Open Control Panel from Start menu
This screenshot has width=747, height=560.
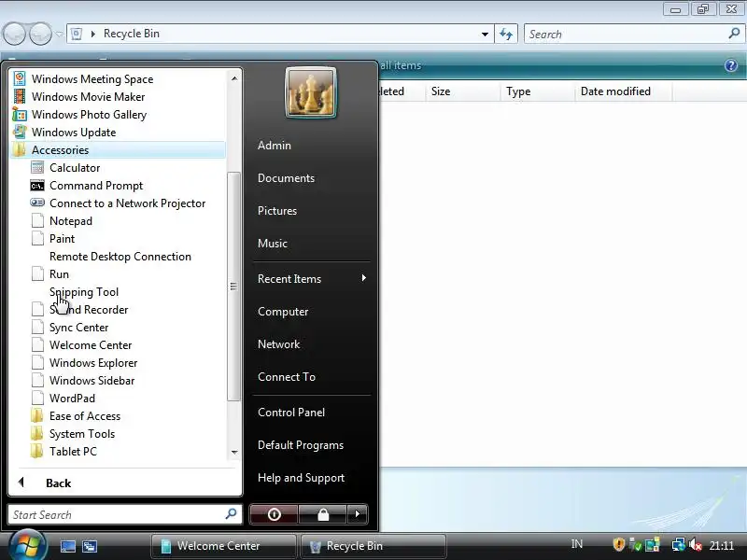pyautogui.click(x=291, y=413)
